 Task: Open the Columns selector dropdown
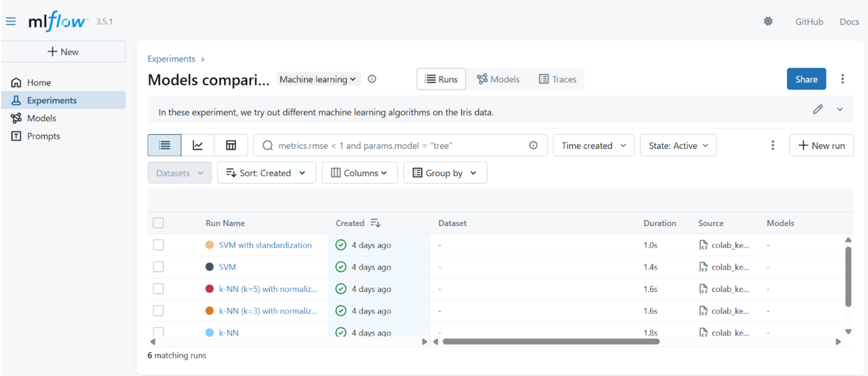pyautogui.click(x=360, y=173)
